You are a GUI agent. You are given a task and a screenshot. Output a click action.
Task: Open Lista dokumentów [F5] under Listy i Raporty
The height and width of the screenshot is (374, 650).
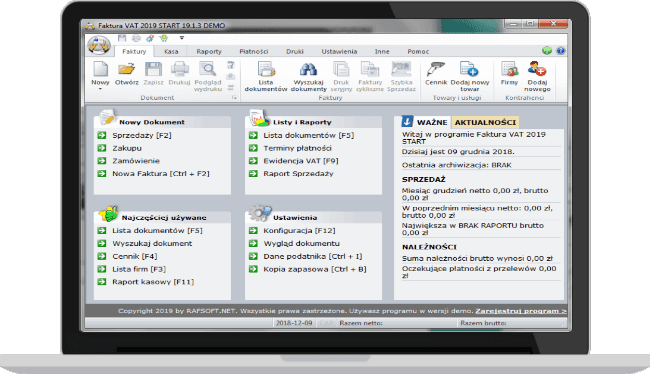point(309,135)
